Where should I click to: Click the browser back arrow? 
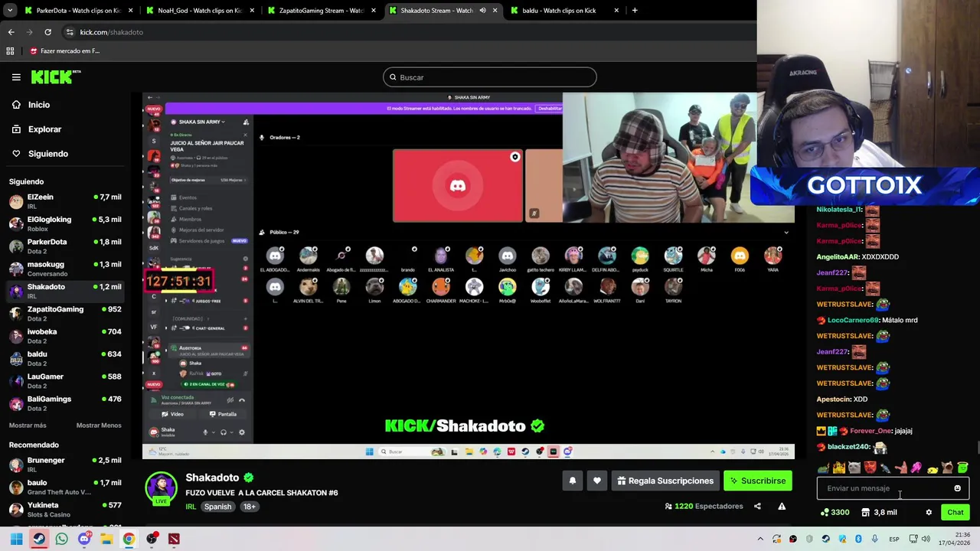(11, 32)
